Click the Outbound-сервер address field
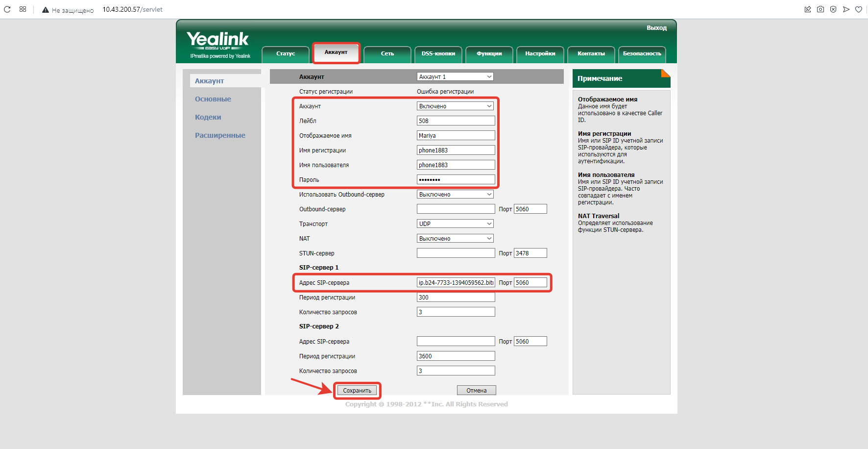868x449 pixels. (x=456, y=209)
